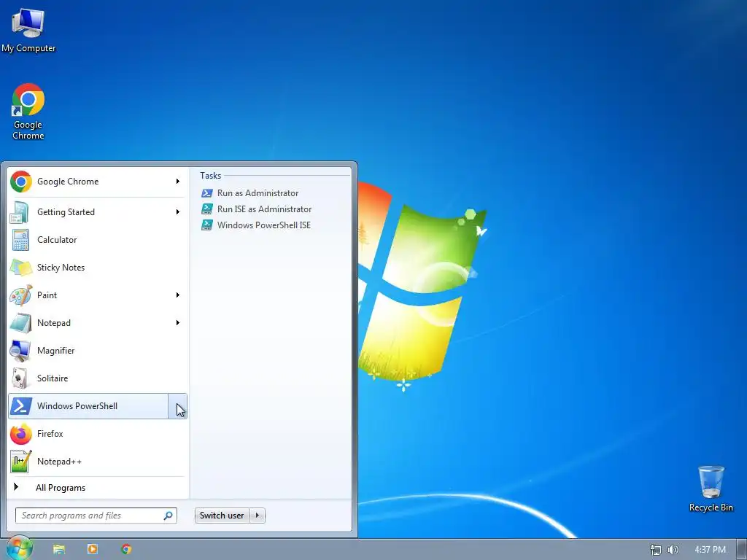Click the Google Chrome icon in Start menu
The width and height of the screenshot is (747, 560).
[x=21, y=182]
